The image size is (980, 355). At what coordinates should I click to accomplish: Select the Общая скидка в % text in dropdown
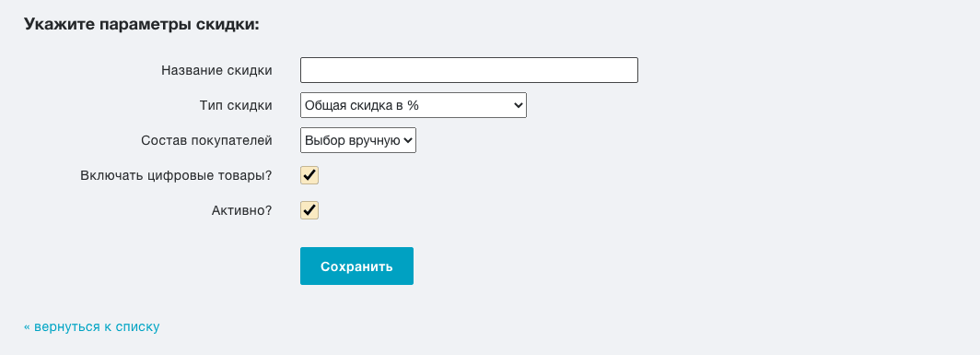(x=362, y=105)
